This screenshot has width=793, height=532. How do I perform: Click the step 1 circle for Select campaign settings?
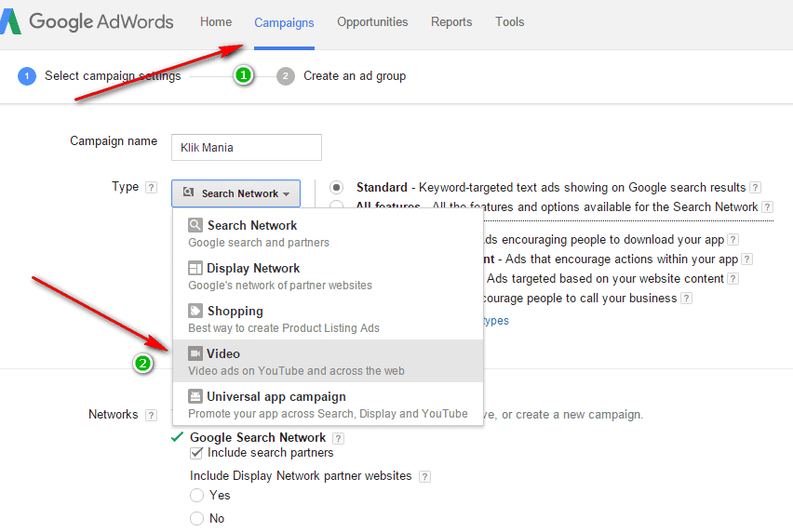[27, 76]
